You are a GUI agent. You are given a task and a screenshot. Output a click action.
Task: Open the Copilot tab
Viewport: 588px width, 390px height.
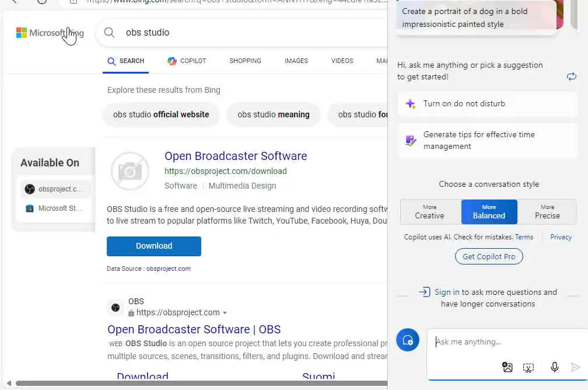point(187,61)
